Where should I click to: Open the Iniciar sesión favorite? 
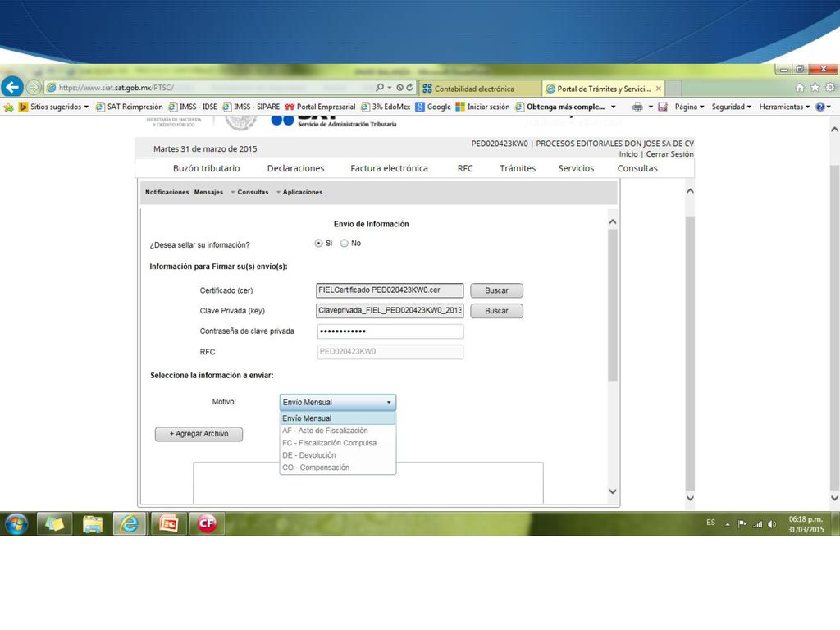(482, 107)
